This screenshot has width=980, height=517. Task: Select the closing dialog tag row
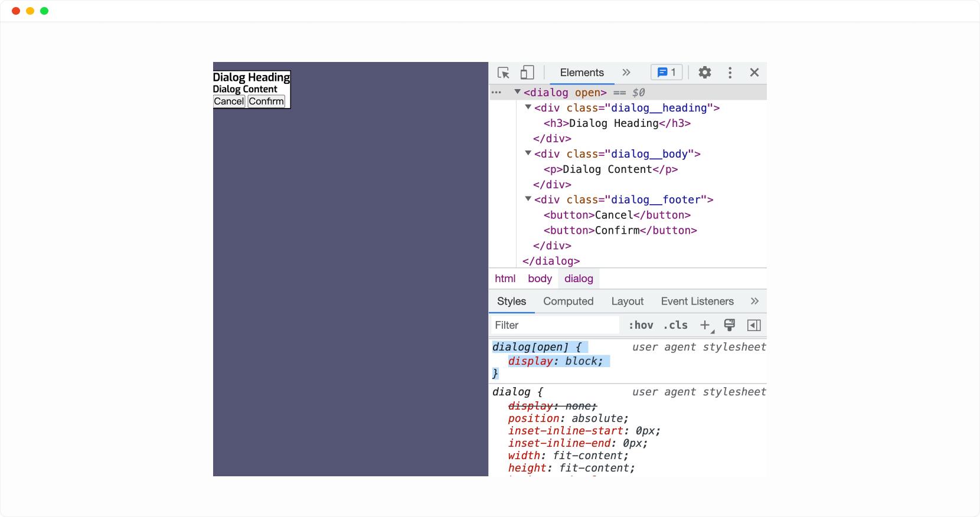[x=551, y=261]
